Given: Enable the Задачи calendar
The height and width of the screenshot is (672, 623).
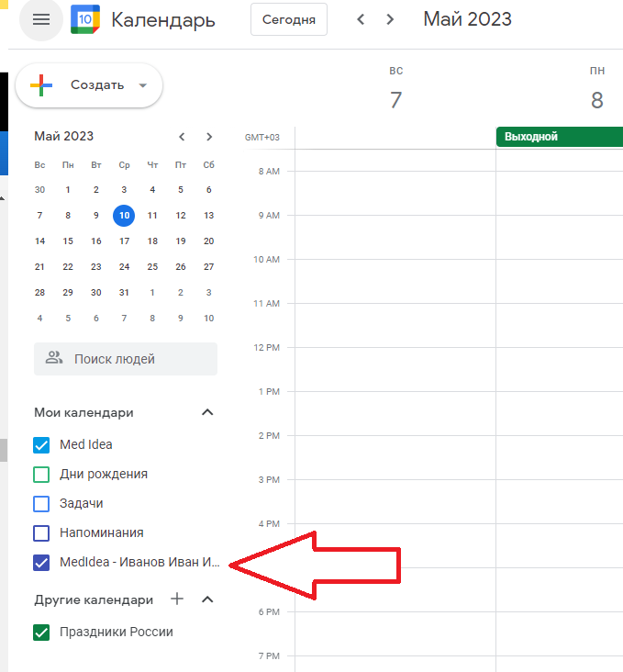Looking at the screenshot, I should pyautogui.click(x=41, y=504).
